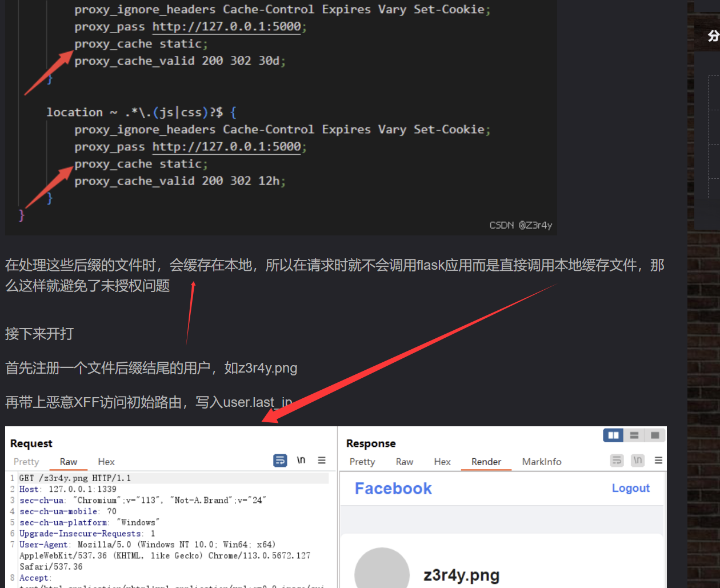The height and width of the screenshot is (588, 720).
Task: Click the first 'proxy_cache static;' code line
Action: point(141,43)
